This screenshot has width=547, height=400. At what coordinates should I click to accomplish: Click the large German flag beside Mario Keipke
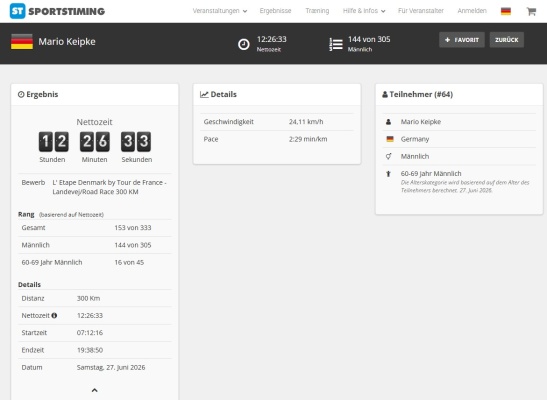22,42
